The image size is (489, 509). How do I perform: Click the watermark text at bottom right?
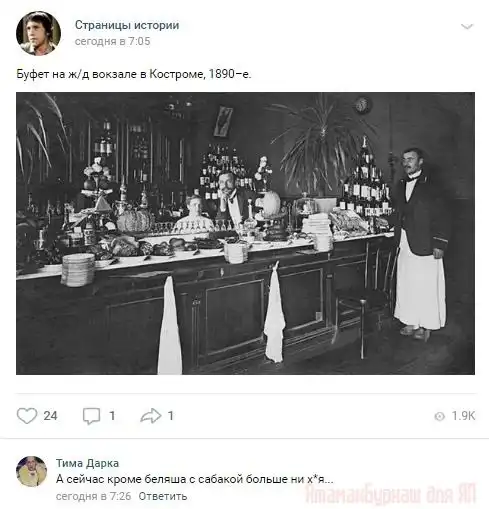(x=391, y=494)
